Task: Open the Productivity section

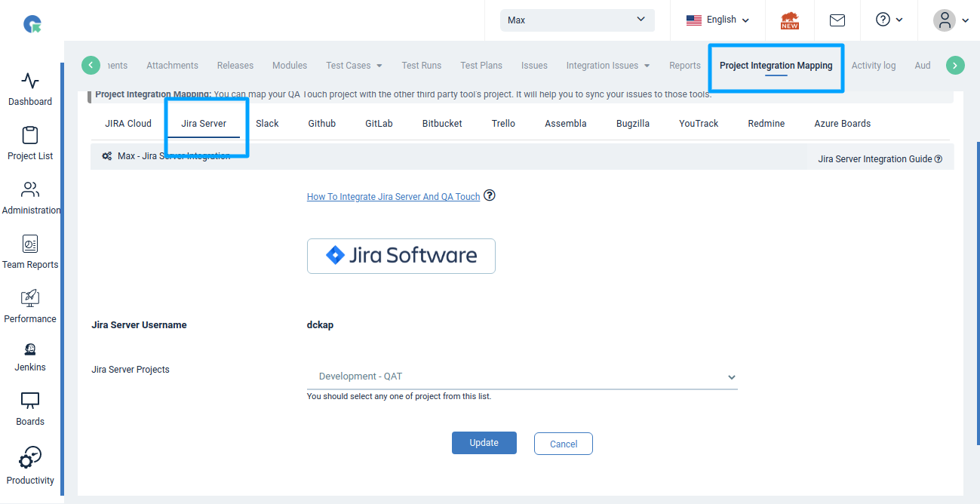Action: (x=29, y=466)
